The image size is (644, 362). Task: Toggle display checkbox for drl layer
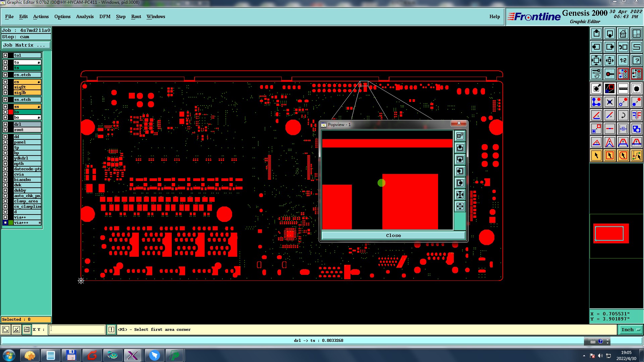5,124
